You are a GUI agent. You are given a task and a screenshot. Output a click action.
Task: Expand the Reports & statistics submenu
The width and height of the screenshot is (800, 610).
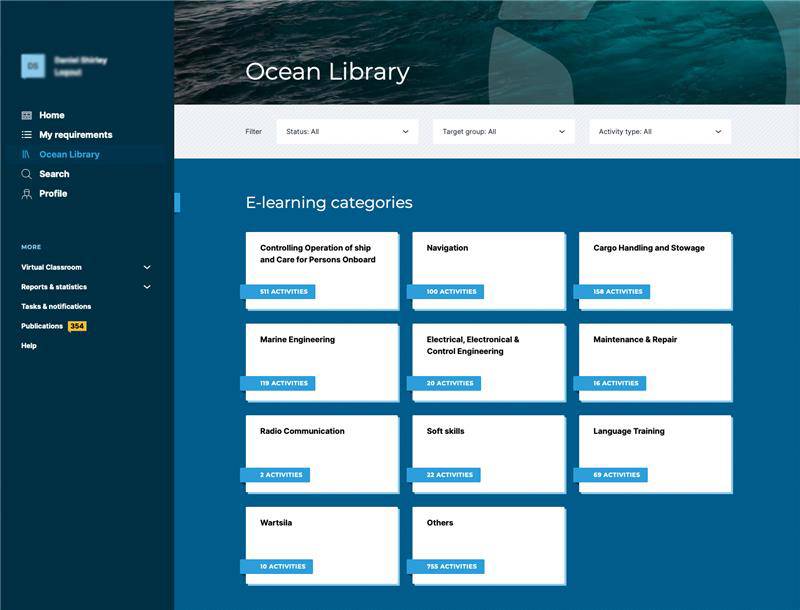coord(147,287)
